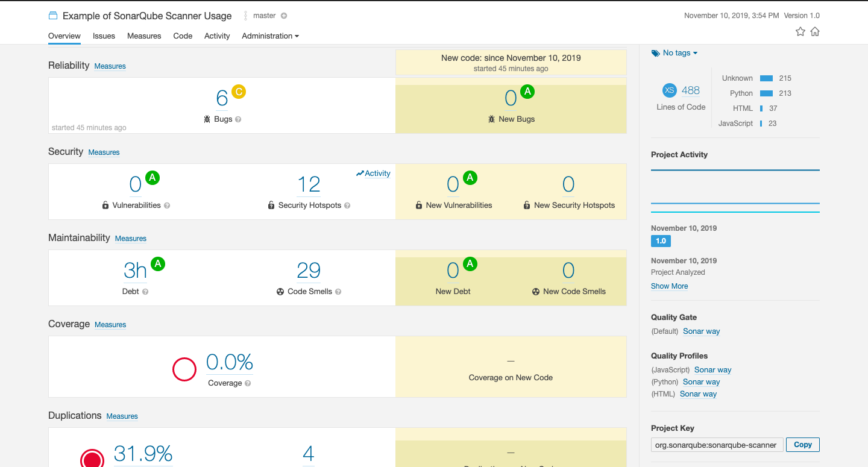The image size is (868, 467).
Task: Open the Administration dropdown menu
Action: 270,36
